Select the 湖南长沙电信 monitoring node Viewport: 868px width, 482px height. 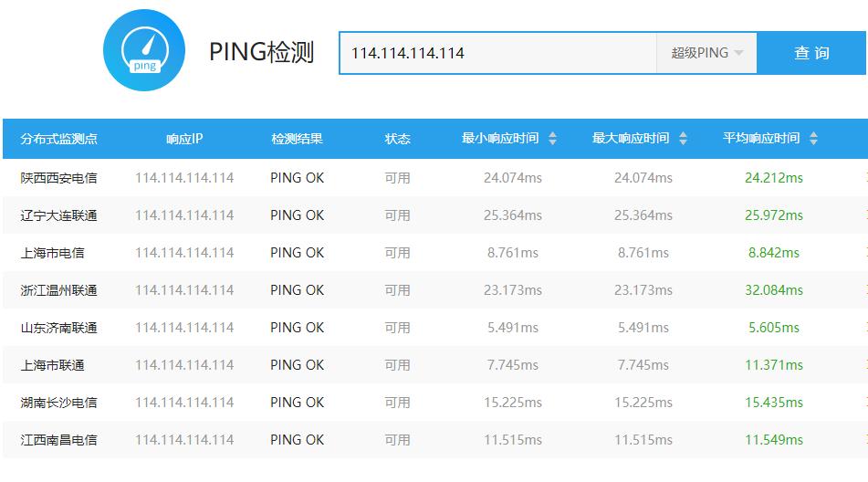coord(59,403)
